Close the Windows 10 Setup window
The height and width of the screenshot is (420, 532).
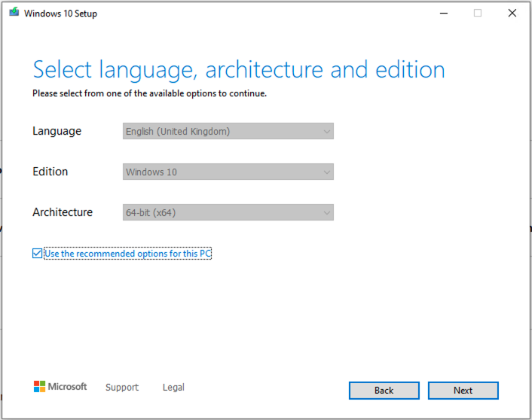coord(512,14)
